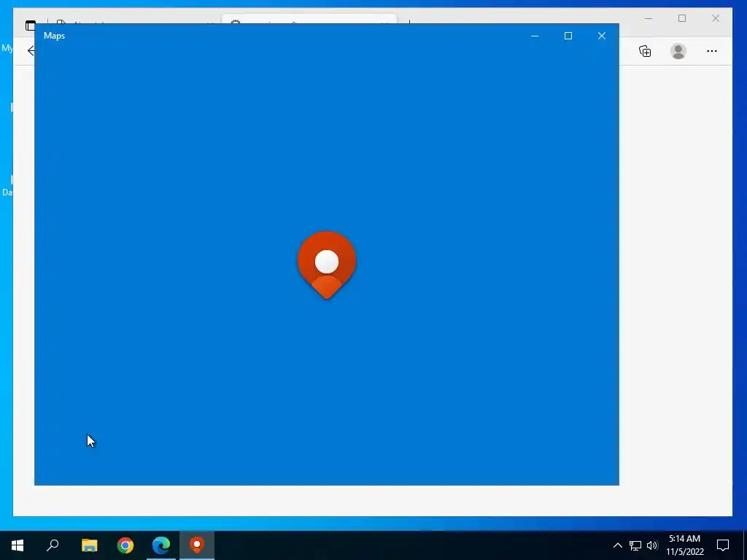This screenshot has height=560, width=747.
Task: Open the volume tray icon
Action: 652,545
